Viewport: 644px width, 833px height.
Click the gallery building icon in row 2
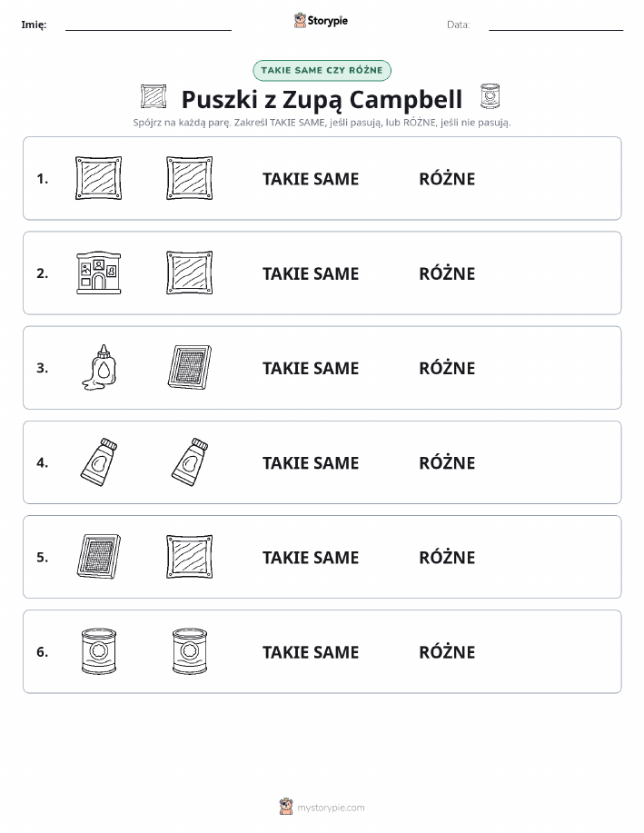99,273
